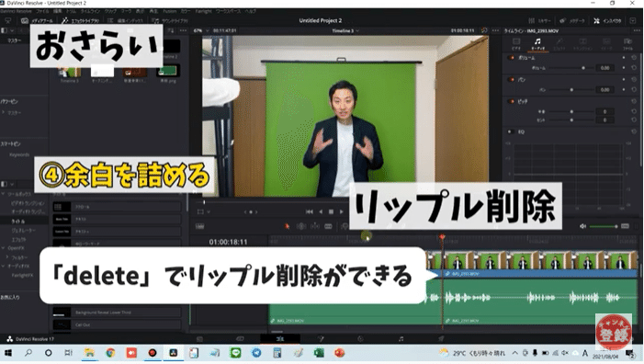Stop viewer playback
644x364 pixels.
[331, 212]
